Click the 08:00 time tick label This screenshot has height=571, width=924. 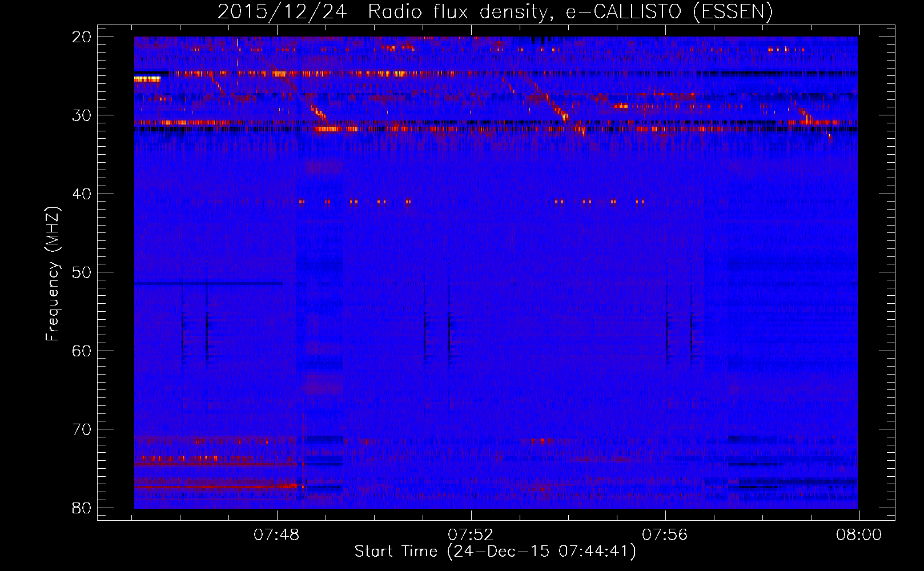click(x=859, y=535)
